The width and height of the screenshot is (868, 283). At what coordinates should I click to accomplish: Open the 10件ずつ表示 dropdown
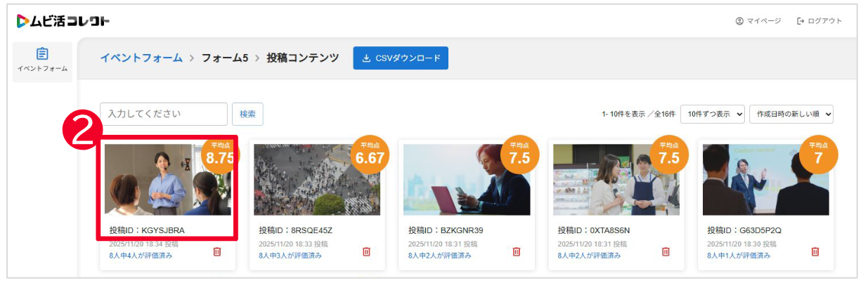(712, 114)
